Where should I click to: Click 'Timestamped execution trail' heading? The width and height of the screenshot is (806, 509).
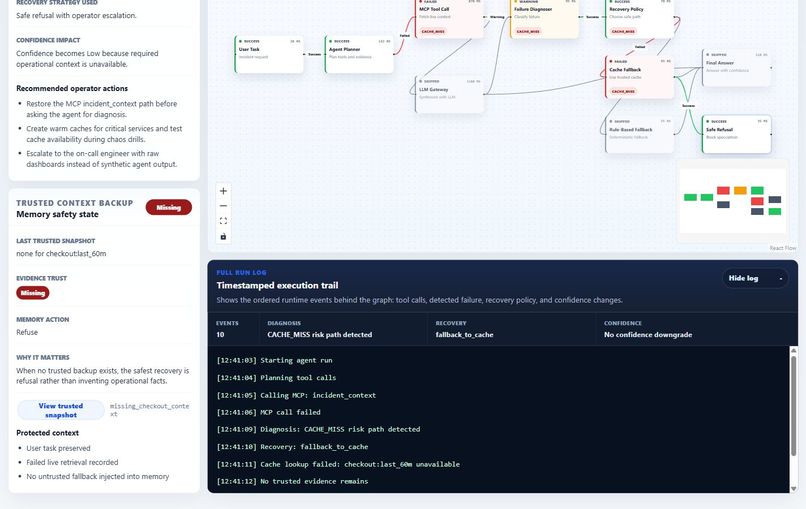click(277, 285)
